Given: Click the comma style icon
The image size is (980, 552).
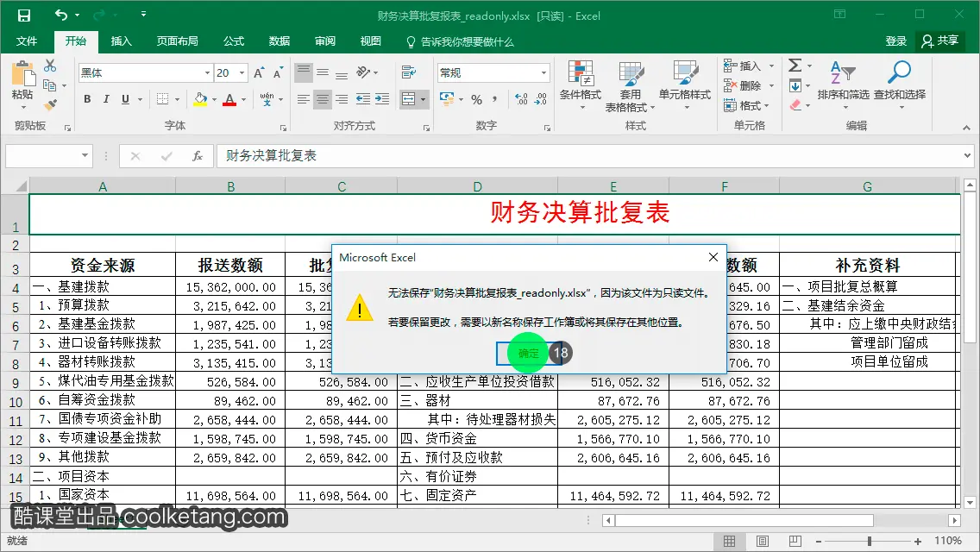Looking at the screenshot, I should [x=495, y=99].
